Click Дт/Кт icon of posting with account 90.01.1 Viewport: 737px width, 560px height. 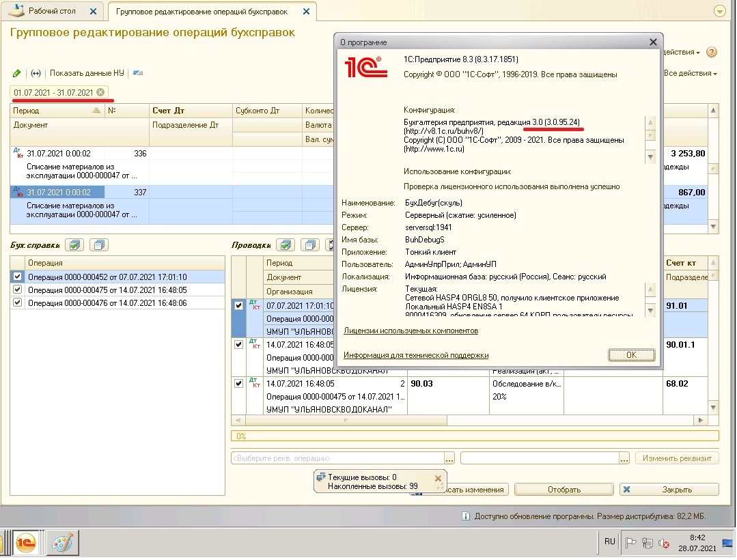coord(254,344)
